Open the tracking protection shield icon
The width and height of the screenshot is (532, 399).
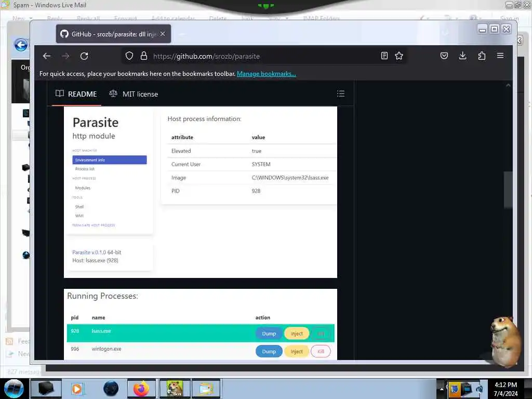pos(129,56)
